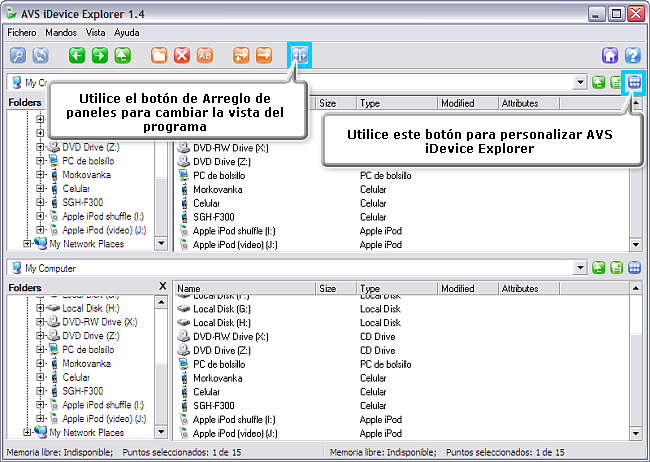650x462 pixels.
Task: Expand Morkovanka in the upper folder tree
Action: click(x=40, y=175)
